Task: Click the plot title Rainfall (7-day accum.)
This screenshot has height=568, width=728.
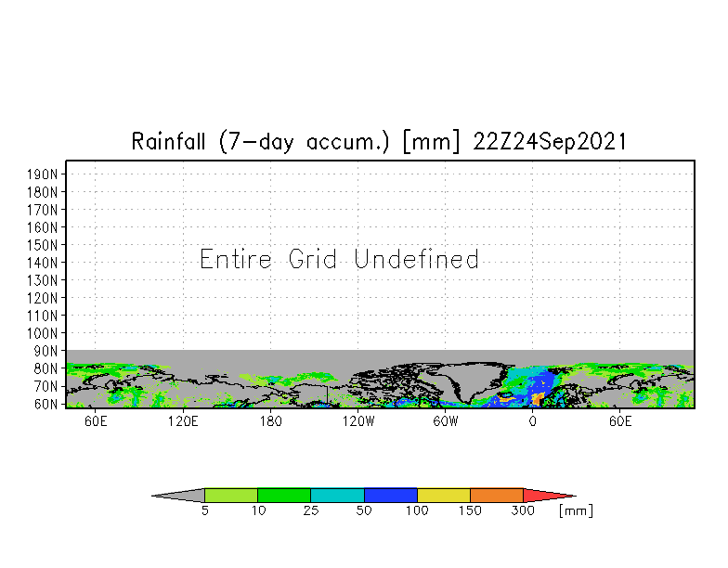Action: point(260,141)
